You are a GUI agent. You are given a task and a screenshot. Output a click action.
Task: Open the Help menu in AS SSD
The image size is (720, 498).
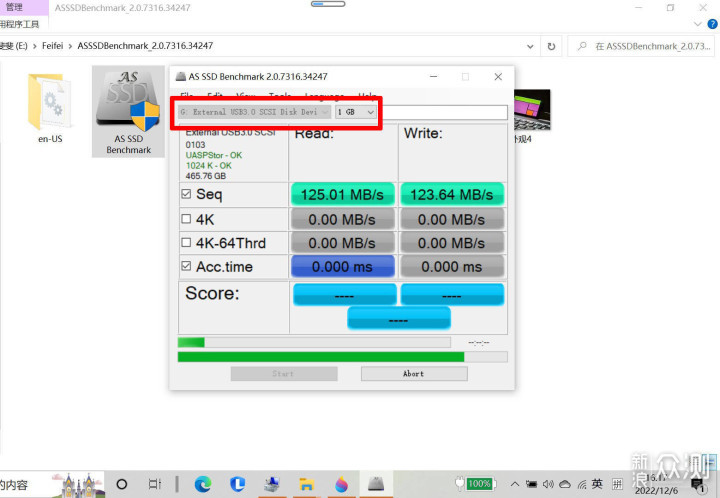pos(367,96)
